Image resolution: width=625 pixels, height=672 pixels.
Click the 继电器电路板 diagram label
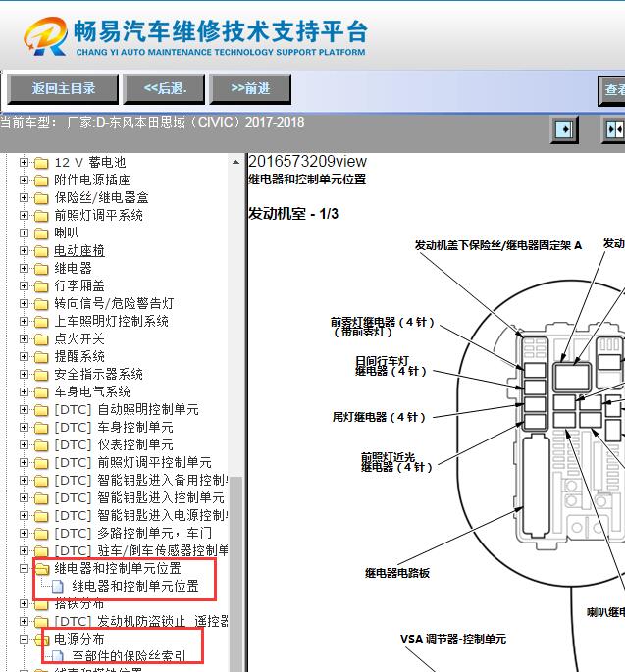[x=397, y=573]
